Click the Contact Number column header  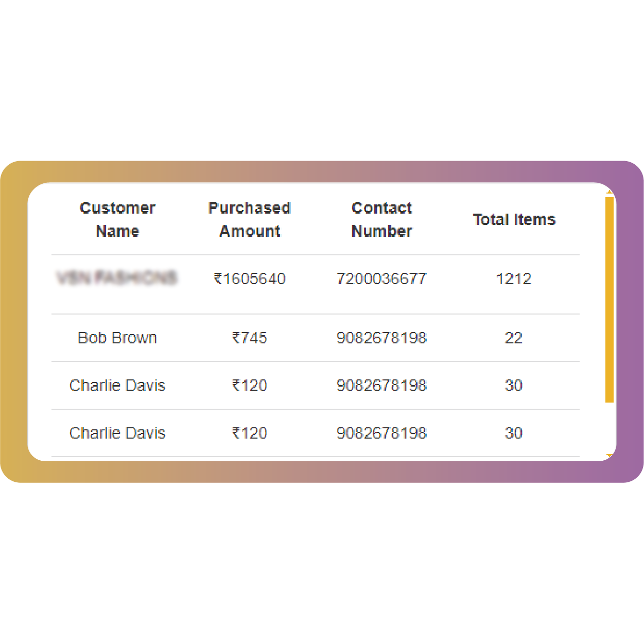381,219
